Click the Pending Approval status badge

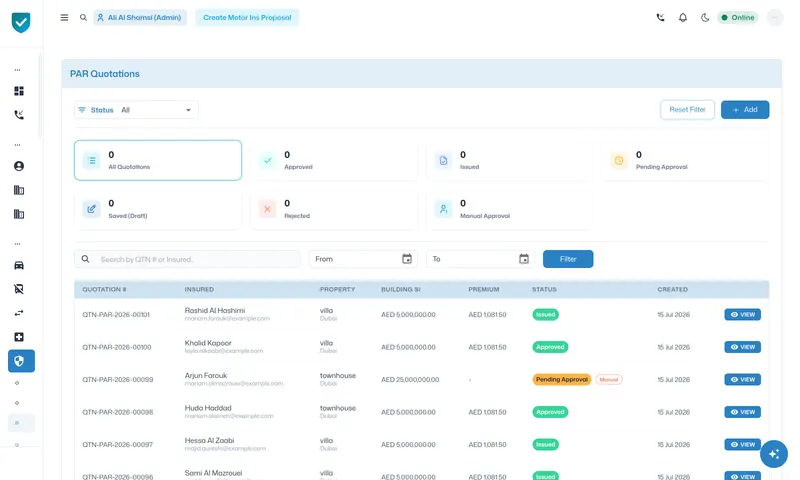click(x=562, y=380)
